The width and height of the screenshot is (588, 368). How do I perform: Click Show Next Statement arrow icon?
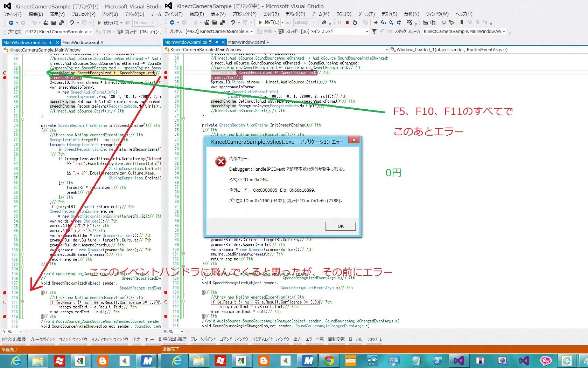point(376,22)
